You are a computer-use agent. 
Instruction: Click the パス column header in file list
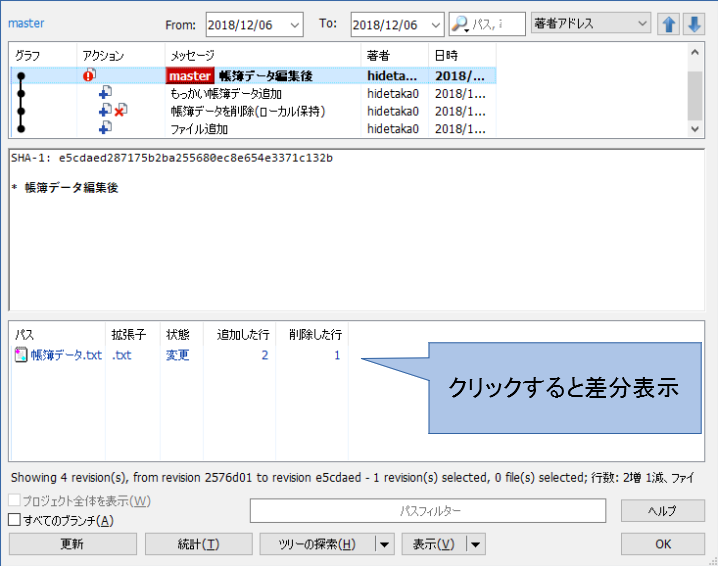[58, 335]
